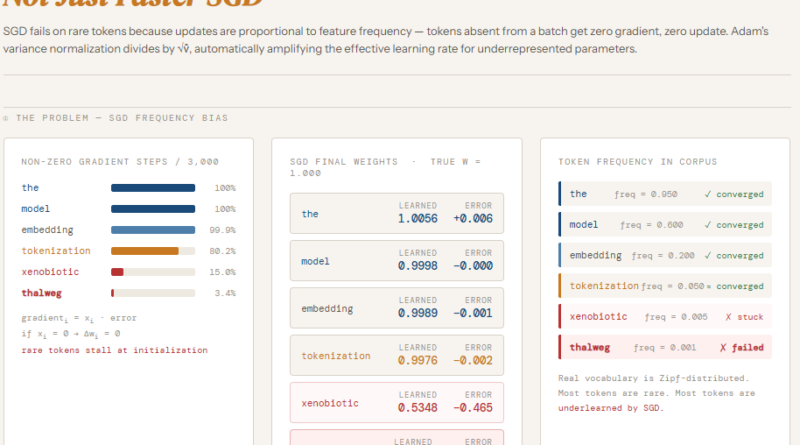Click the 99.9% label for embedding
The width and height of the screenshot is (800, 445).
click(x=222, y=230)
